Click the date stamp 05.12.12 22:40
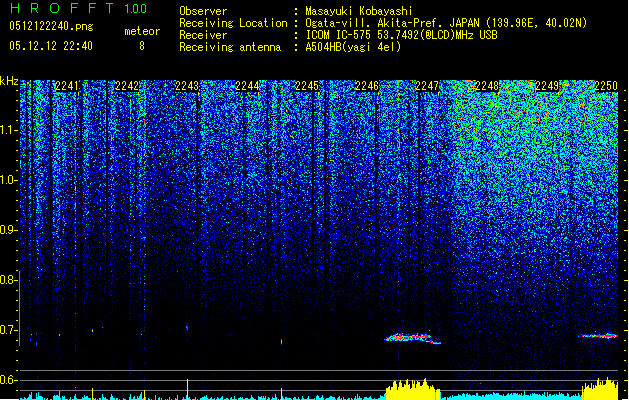The width and height of the screenshot is (629, 400). point(51,46)
